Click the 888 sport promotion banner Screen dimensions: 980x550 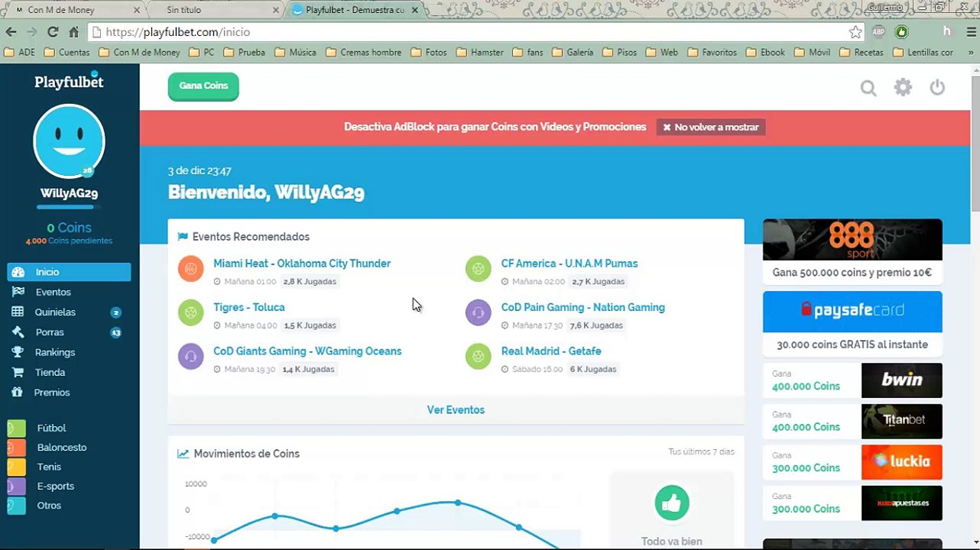[x=852, y=251]
